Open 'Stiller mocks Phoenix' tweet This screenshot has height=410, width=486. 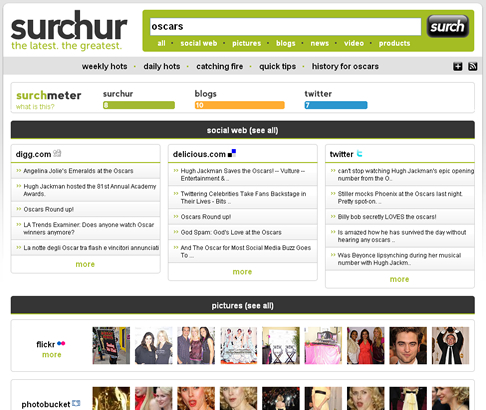(400, 198)
